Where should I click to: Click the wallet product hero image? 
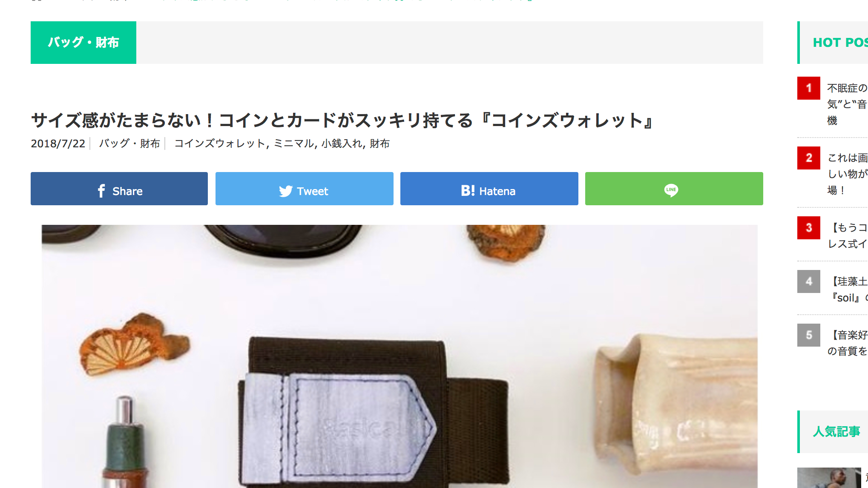tap(400, 356)
